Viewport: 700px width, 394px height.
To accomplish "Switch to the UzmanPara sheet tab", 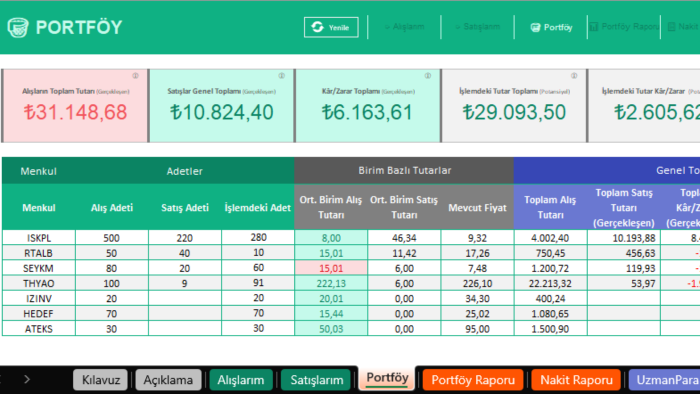I will click(665, 380).
